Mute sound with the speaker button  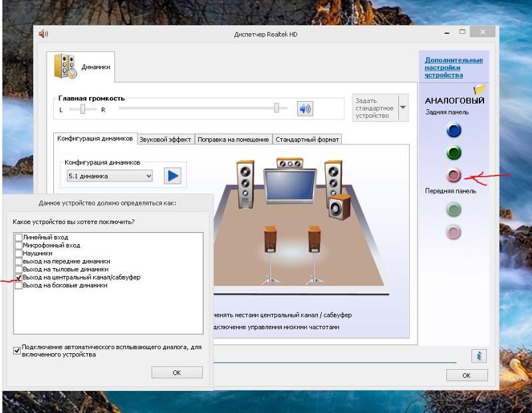click(305, 108)
